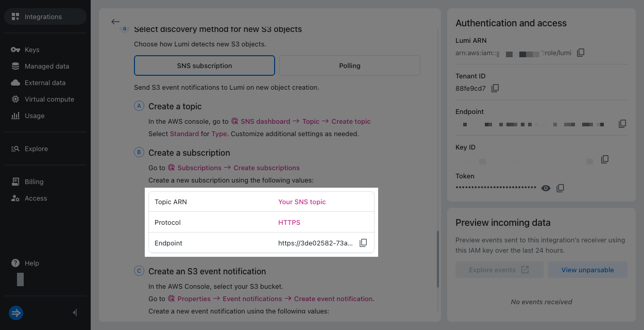Click the Create a topic heading
Image resolution: width=644 pixels, height=330 pixels.
click(x=175, y=106)
